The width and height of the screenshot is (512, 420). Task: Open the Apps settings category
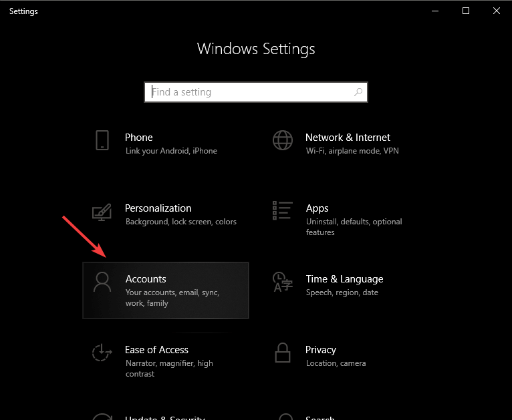coord(346,219)
